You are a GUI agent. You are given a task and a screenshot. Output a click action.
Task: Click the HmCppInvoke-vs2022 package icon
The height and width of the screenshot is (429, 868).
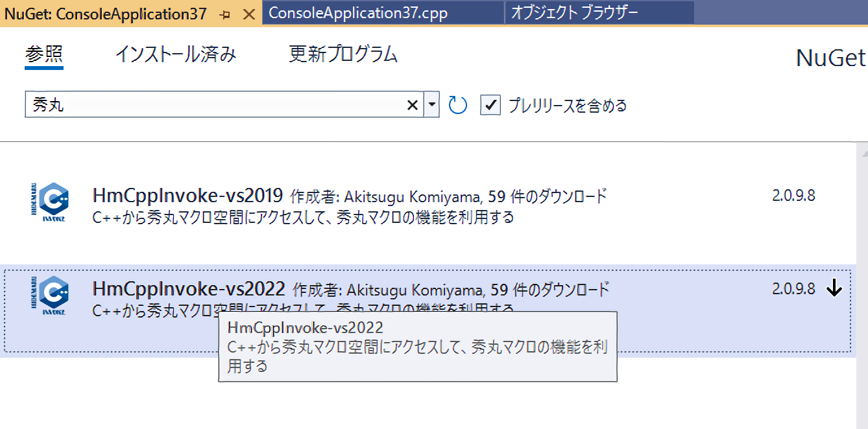tap(52, 296)
